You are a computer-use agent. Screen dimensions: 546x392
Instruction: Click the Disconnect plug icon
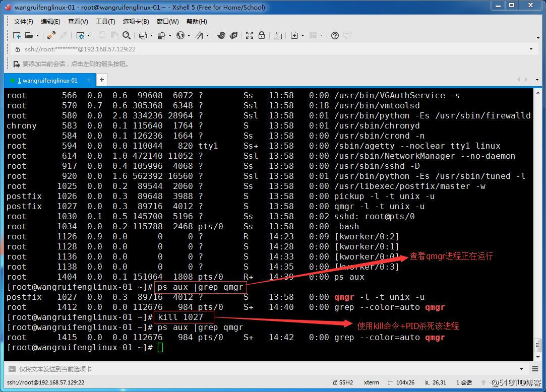point(64,35)
